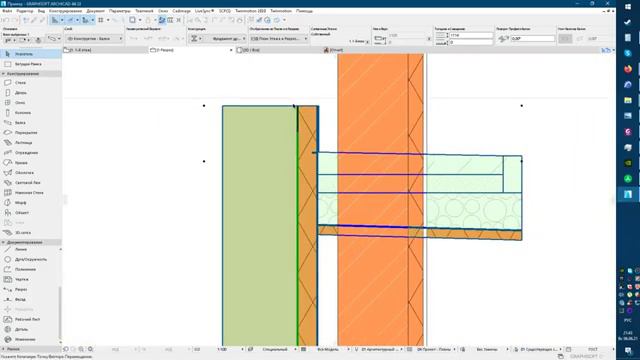
Task: Open Firefox from the Windows taskbar
Action: (x=628, y=69)
